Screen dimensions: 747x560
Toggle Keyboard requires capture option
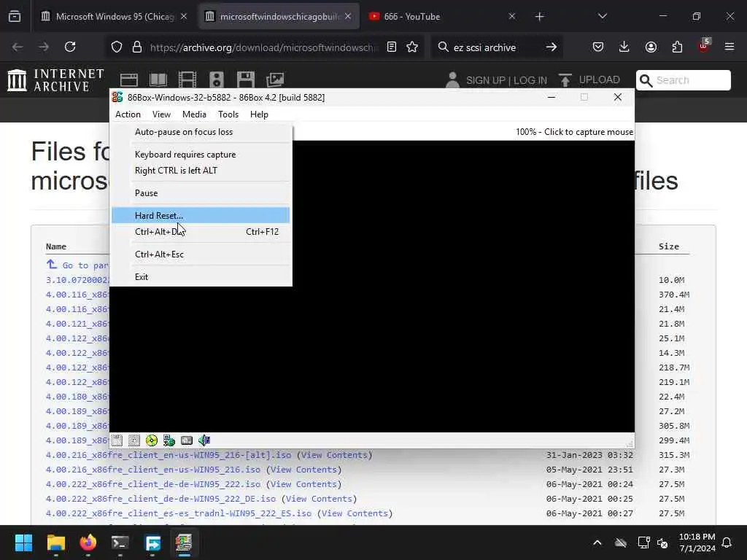point(201,155)
